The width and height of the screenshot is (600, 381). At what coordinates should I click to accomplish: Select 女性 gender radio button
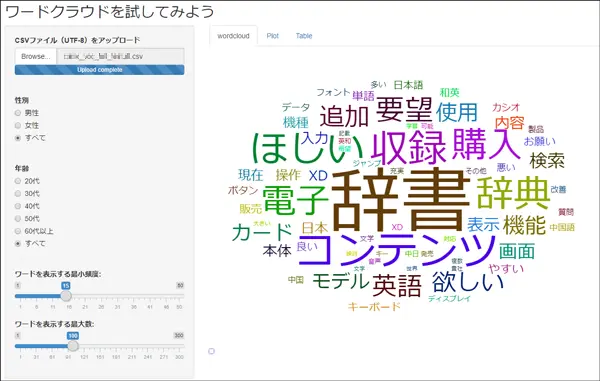(x=18, y=125)
